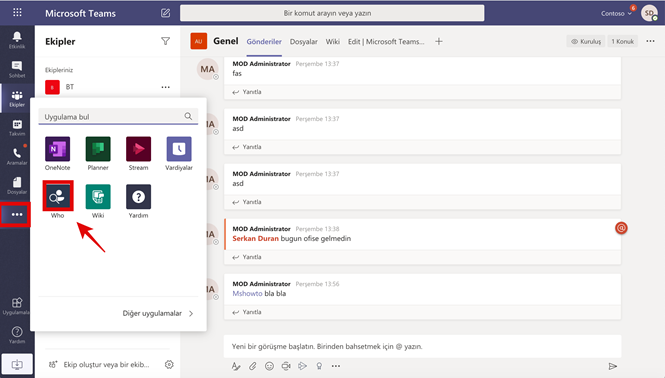This screenshot has width=665, height=378.
Task: Click the Stream icon in compose toolbar
Action: pos(302,366)
